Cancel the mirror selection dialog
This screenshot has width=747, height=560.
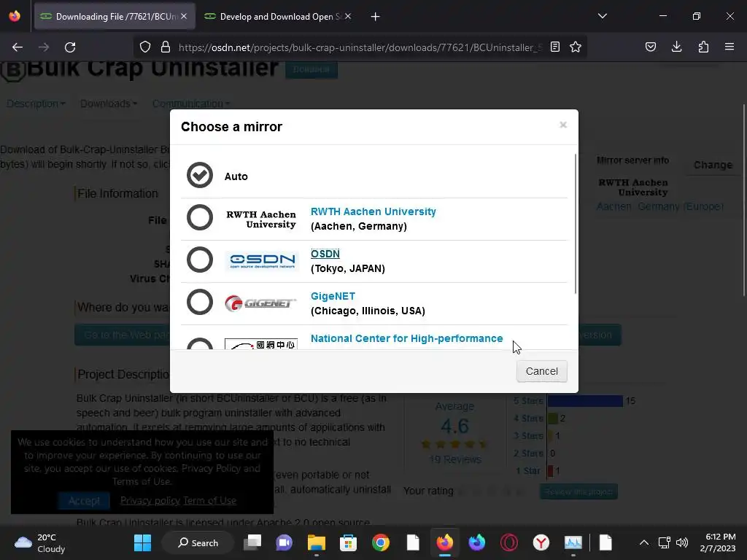542,371
